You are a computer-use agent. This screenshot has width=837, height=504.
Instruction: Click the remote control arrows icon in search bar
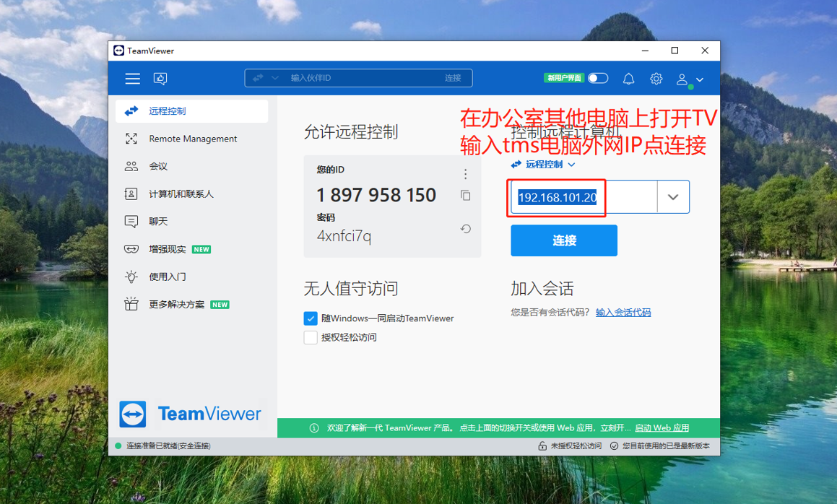[258, 78]
